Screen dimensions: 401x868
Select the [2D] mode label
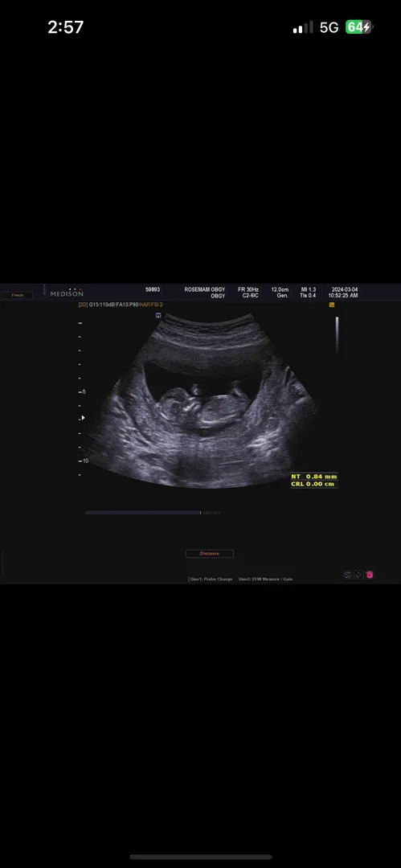pos(83,305)
